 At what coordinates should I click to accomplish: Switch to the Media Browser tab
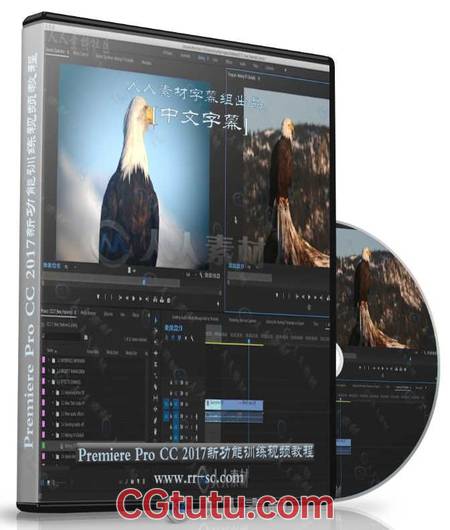(88, 313)
